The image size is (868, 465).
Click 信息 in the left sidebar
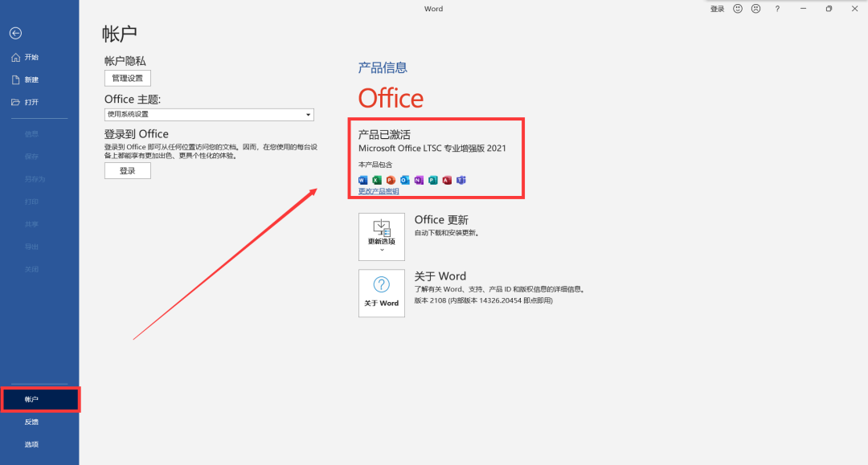(x=31, y=134)
